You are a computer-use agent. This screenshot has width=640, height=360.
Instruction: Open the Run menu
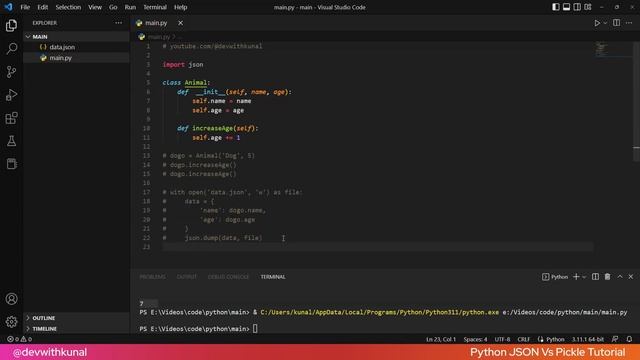[x=130, y=7]
